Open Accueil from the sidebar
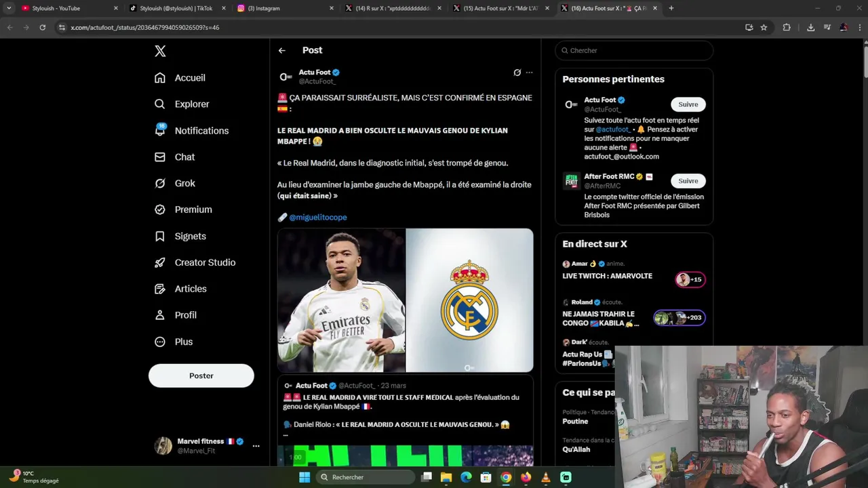 click(180, 78)
